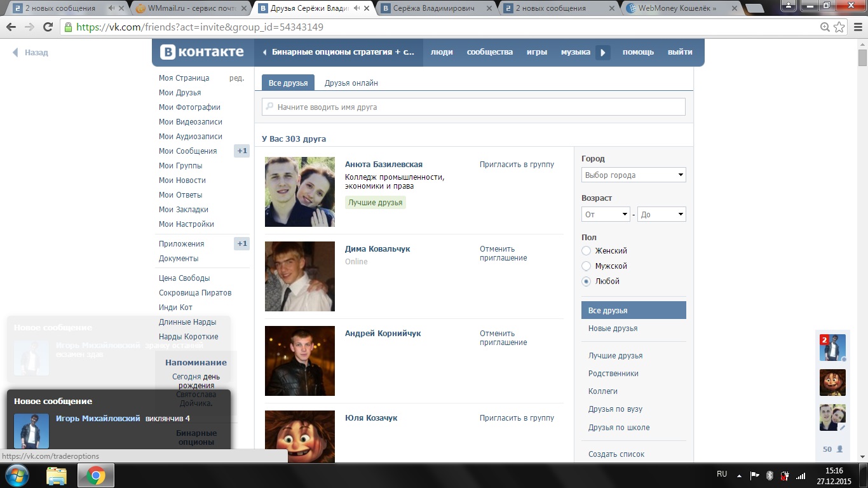Invite Юля Козачук to group
Screen dimensions: 868x488
(x=517, y=418)
